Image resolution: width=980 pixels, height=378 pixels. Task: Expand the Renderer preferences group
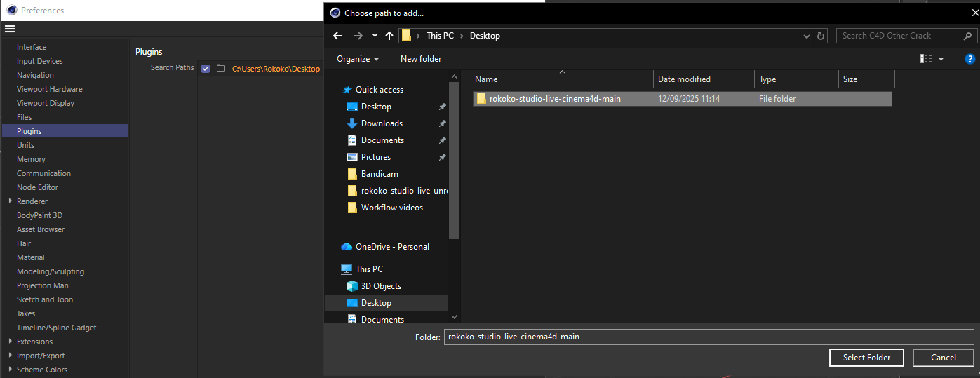(10, 201)
